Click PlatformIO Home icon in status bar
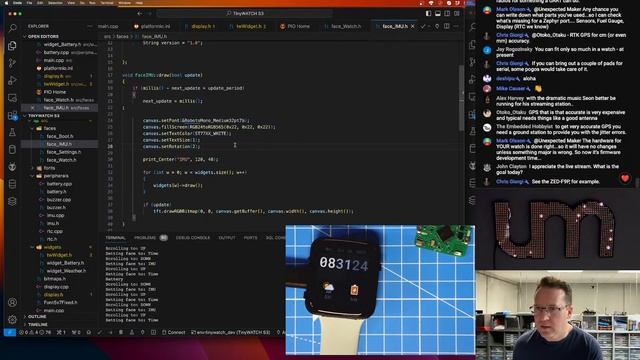This screenshot has height=360, width=640. 89,332
